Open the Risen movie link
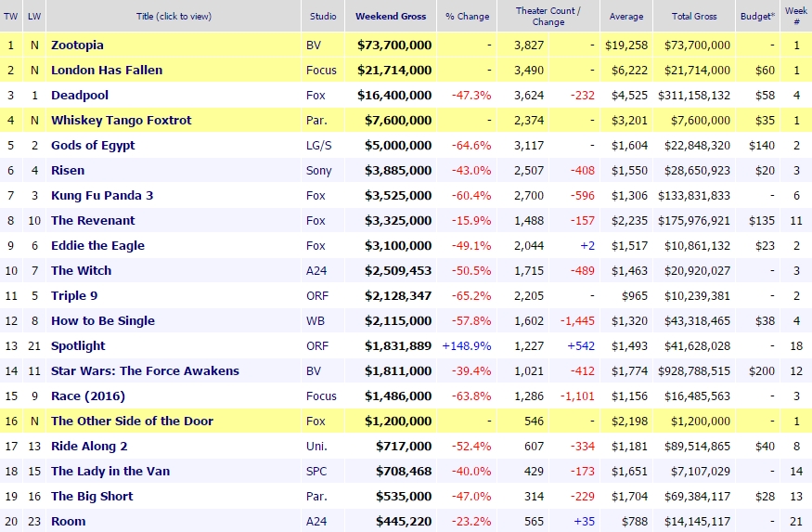The height and width of the screenshot is (532, 812). click(68, 171)
